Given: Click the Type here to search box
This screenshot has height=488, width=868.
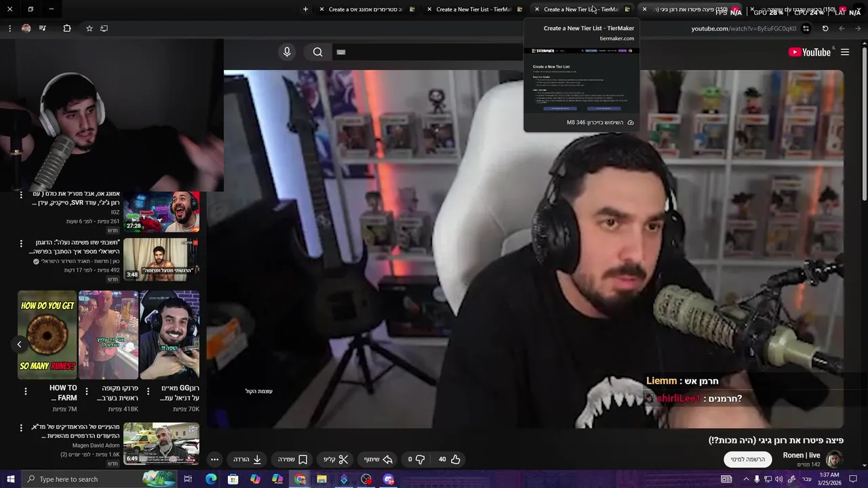Looking at the screenshot, I should [x=98, y=479].
